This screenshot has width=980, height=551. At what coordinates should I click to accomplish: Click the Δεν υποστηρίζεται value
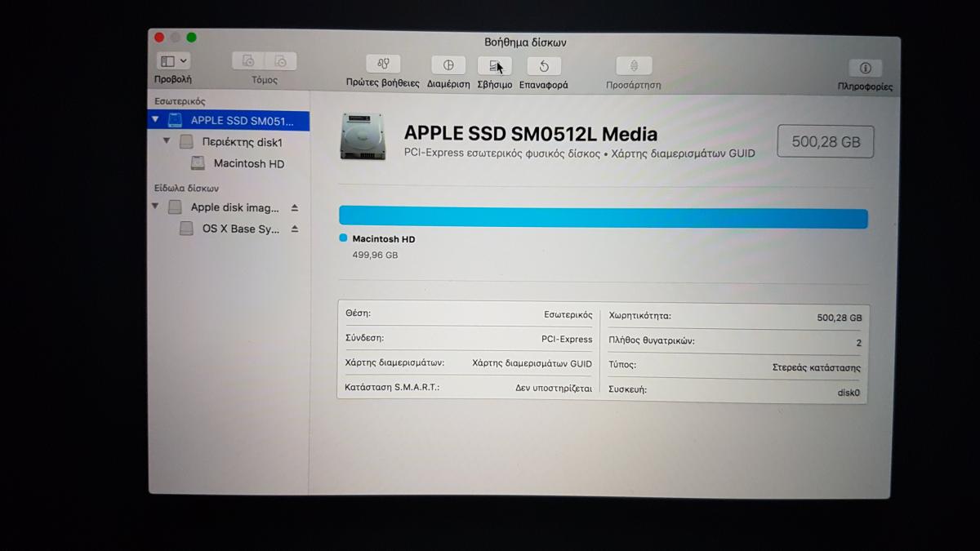tap(554, 389)
